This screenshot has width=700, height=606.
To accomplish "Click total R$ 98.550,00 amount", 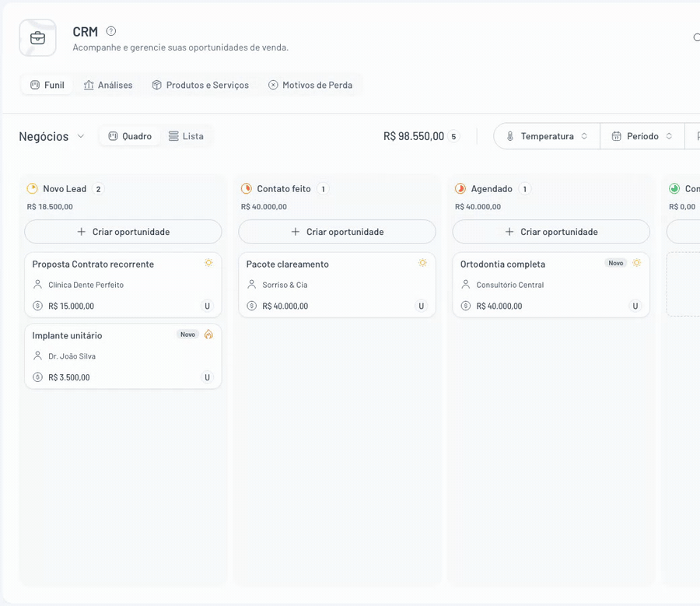I will pyautogui.click(x=414, y=136).
